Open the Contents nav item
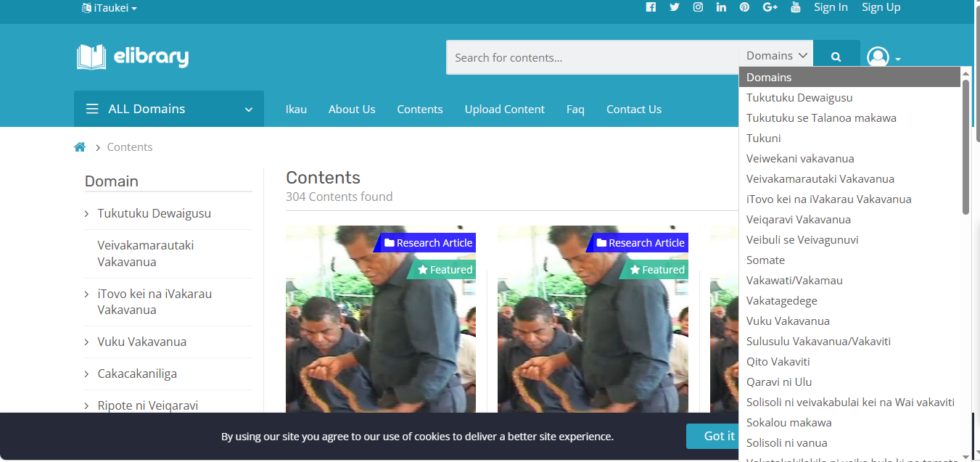Image resolution: width=980 pixels, height=462 pixels. click(x=420, y=110)
